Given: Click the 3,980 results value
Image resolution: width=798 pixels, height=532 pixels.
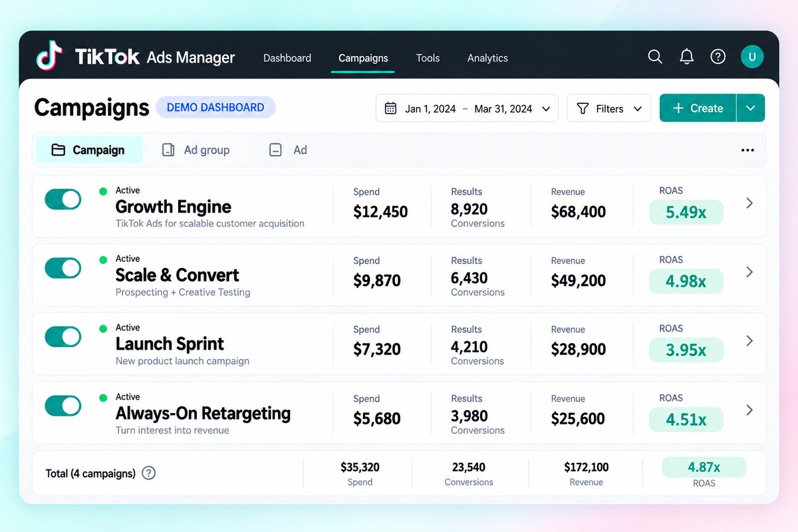Looking at the screenshot, I should tap(469, 416).
